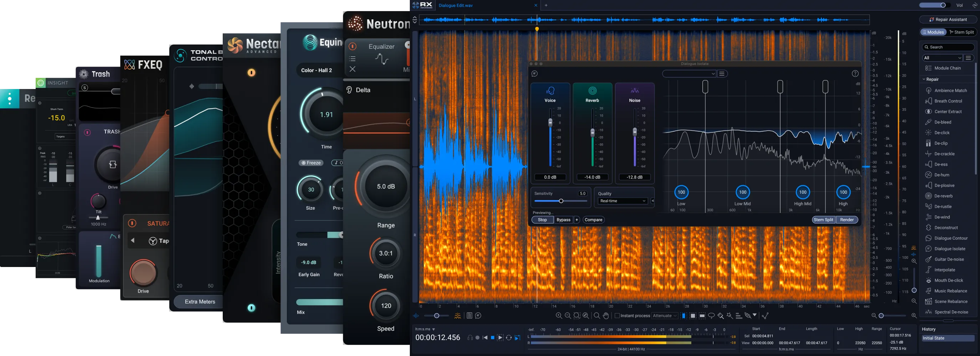Click the zoom in magnifier icon
Viewport: 980px width, 356px height.
point(559,315)
